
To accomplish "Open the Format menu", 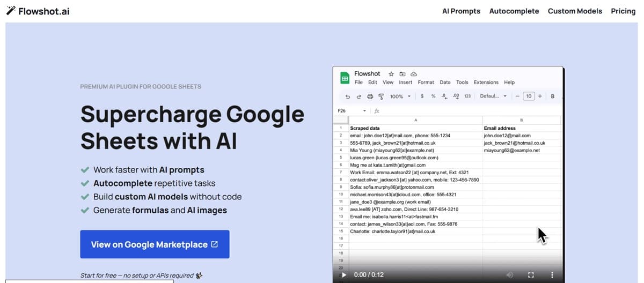I will click(426, 83).
